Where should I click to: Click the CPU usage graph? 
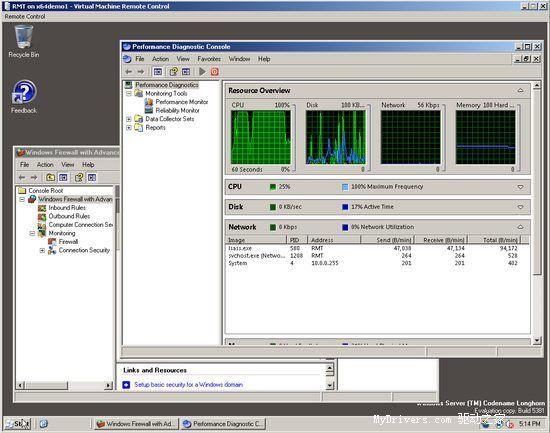(x=261, y=137)
